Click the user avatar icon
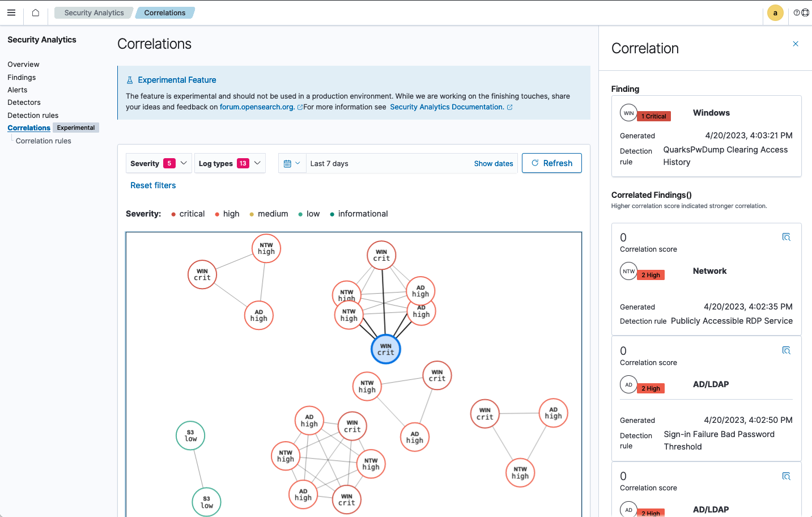This screenshot has width=812, height=517. pyautogui.click(x=775, y=12)
